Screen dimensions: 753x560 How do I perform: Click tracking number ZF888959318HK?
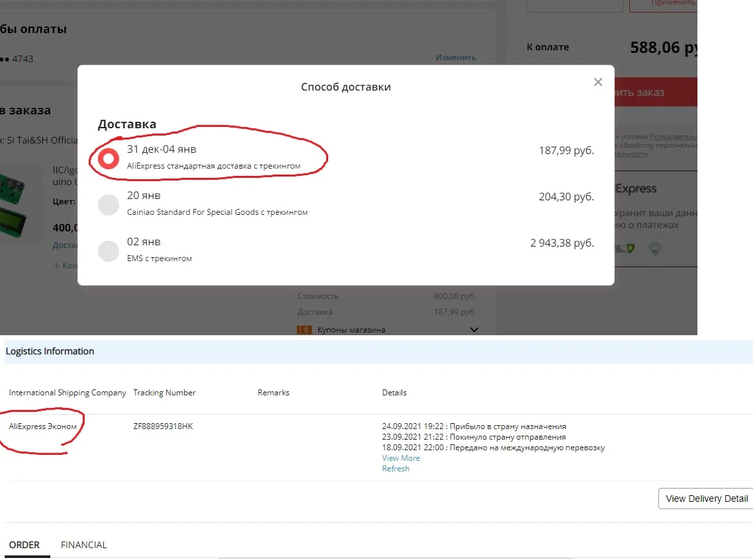click(x=163, y=426)
